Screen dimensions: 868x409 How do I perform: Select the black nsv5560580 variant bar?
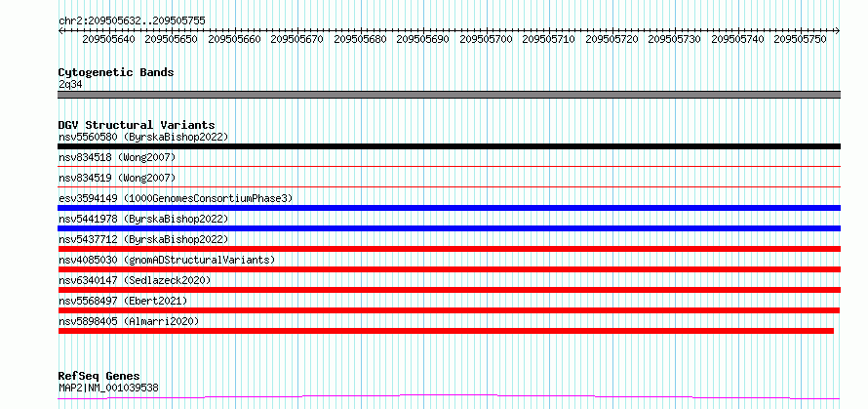click(x=449, y=146)
